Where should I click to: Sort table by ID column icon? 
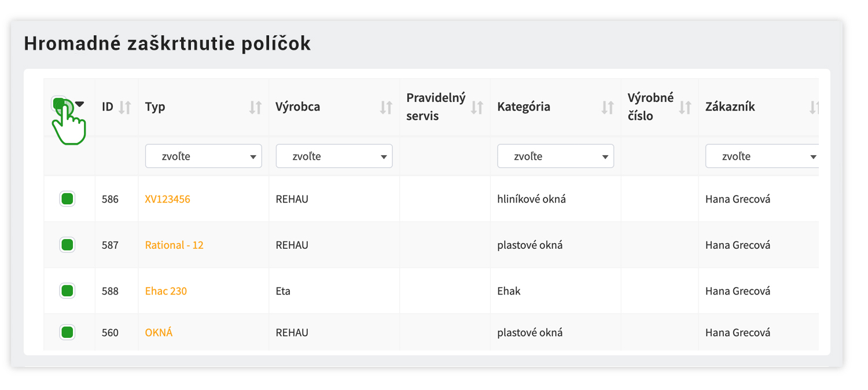tap(125, 107)
